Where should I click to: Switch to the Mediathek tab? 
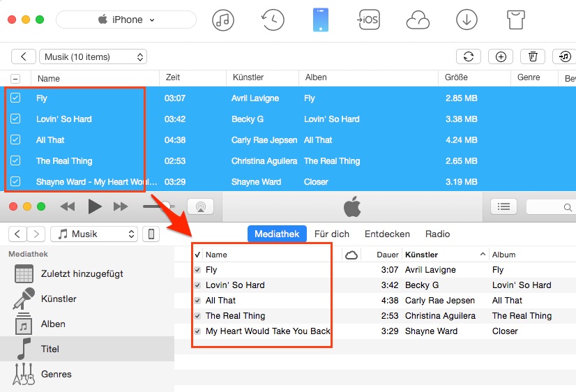point(277,234)
